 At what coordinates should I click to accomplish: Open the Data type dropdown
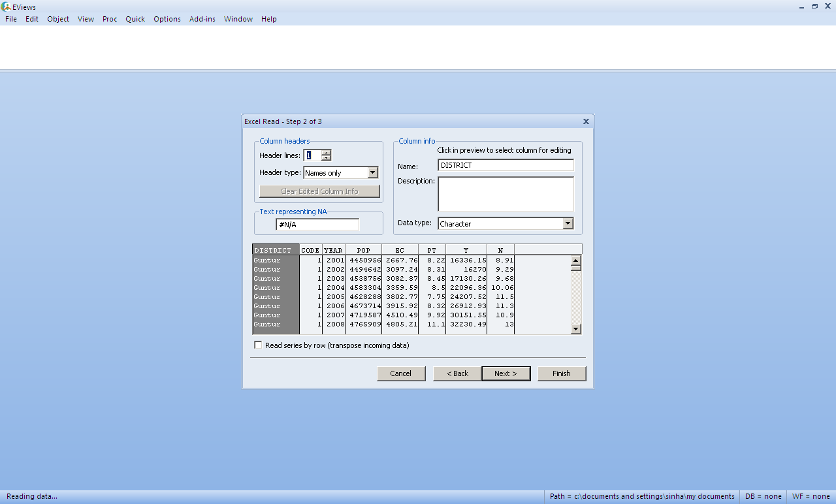(568, 224)
